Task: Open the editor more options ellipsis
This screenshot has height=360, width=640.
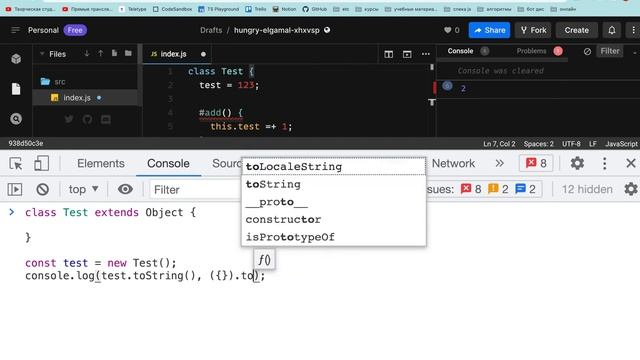Action: pos(426,54)
